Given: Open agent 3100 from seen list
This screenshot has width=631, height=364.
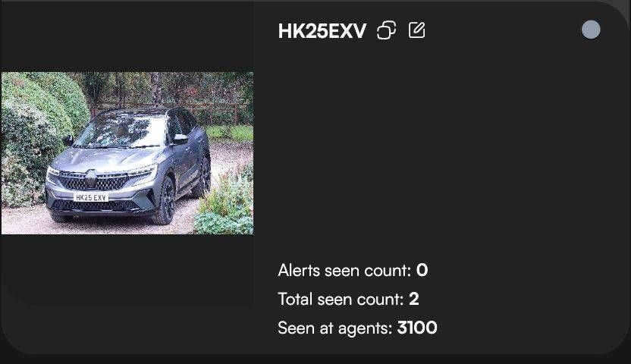Looking at the screenshot, I should (417, 328).
